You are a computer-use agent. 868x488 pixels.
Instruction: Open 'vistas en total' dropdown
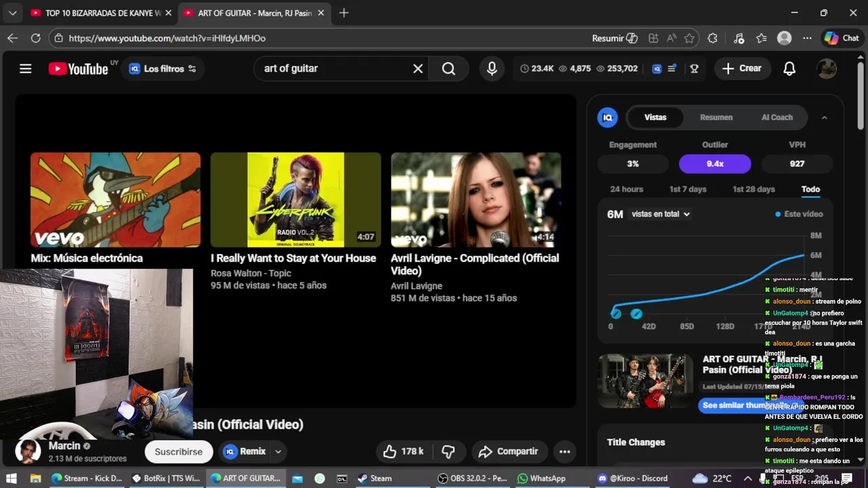point(660,214)
